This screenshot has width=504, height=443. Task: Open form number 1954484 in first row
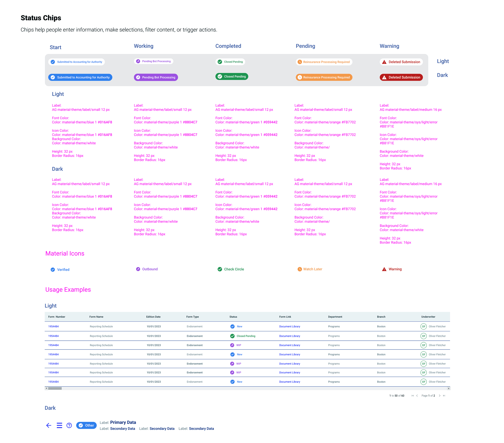tap(53, 326)
